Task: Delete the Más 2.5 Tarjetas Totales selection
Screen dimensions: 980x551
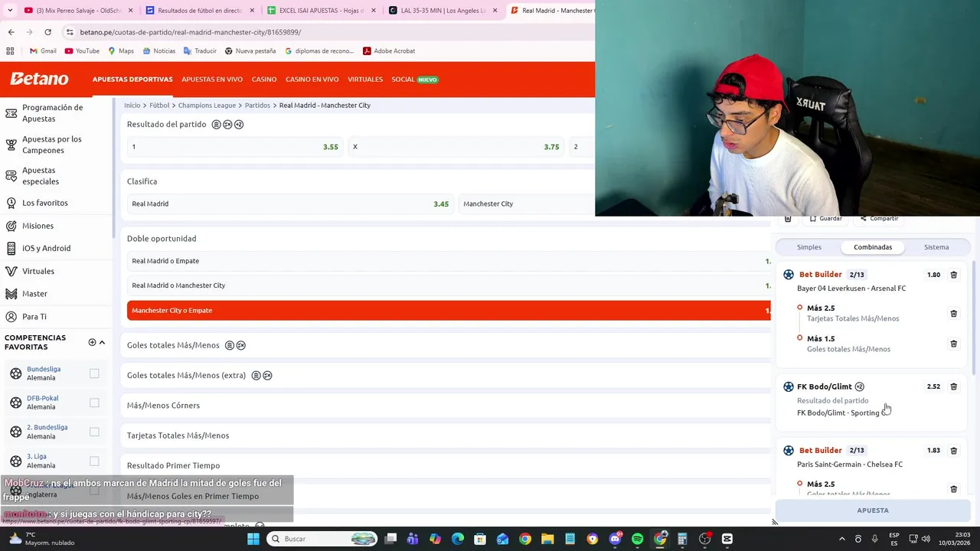Action: click(x=953, y=313)
